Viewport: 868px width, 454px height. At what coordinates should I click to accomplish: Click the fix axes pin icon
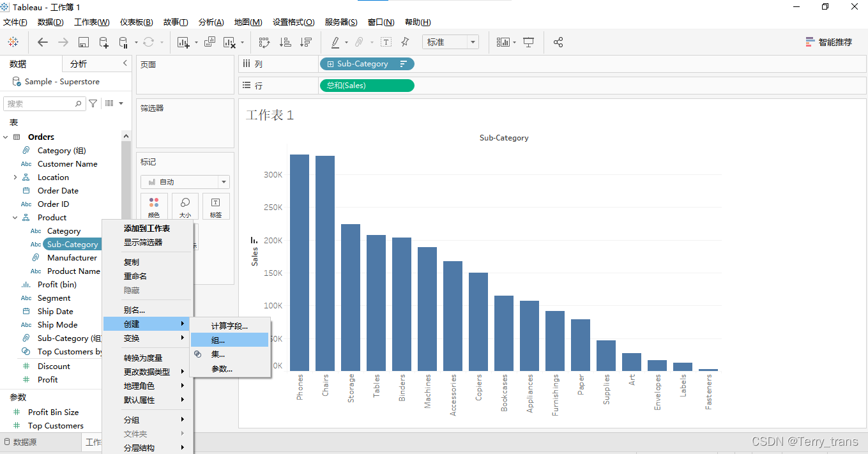[x=405, y=42]
